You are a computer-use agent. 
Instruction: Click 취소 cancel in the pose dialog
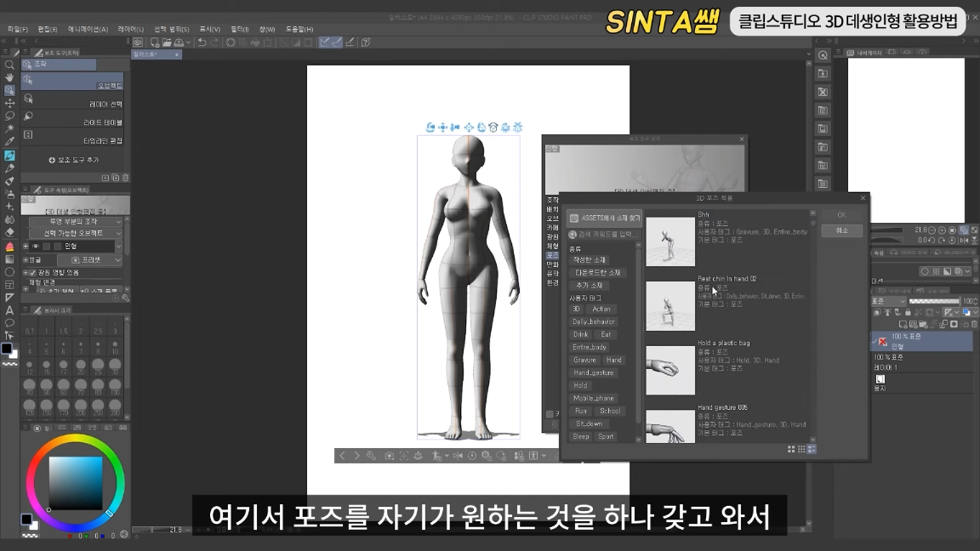tap(841, 231)
